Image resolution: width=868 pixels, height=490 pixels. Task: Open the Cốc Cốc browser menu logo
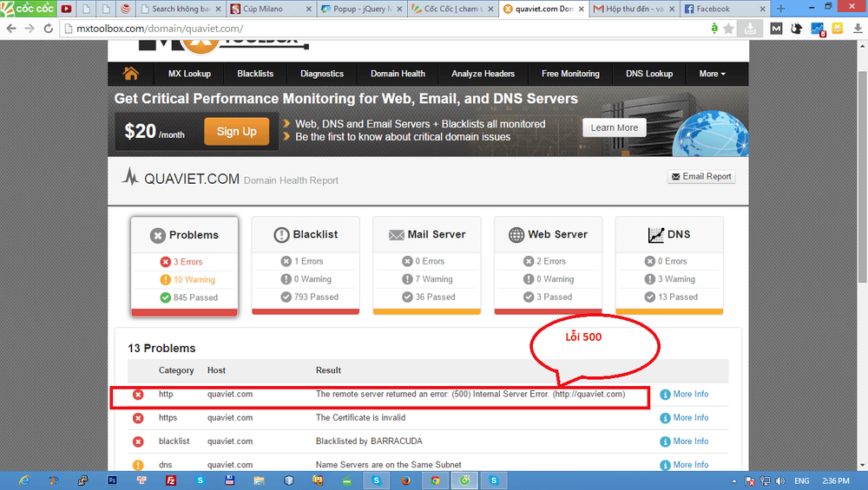[x=28, y=9]
